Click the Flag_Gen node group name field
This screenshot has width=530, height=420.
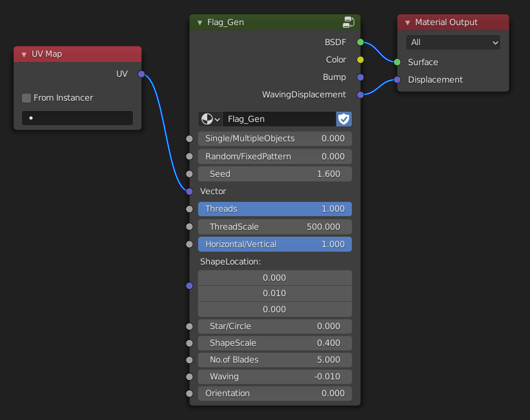(x=278, y=119)
